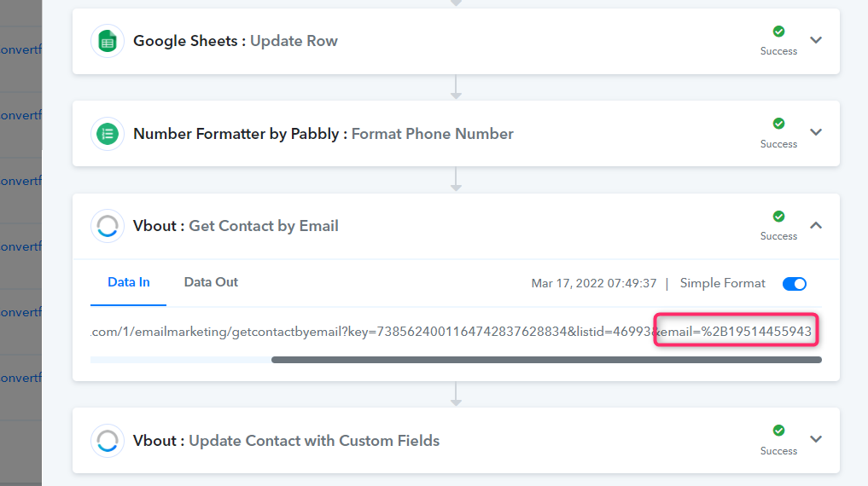Click the Vbout Get Contact icon
This screenshot has width=868, height=486.
point(108,226)
